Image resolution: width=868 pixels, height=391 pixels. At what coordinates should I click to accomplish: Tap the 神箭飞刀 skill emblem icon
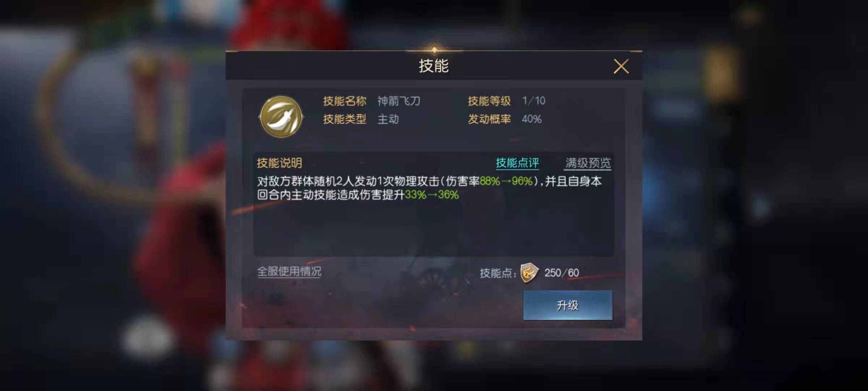281,117
